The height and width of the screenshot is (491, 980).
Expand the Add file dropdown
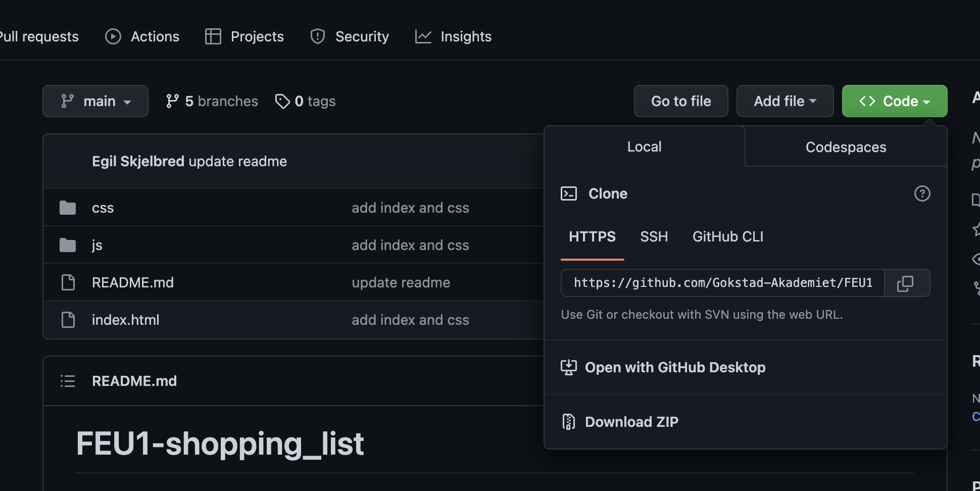(x=785, y=101)
